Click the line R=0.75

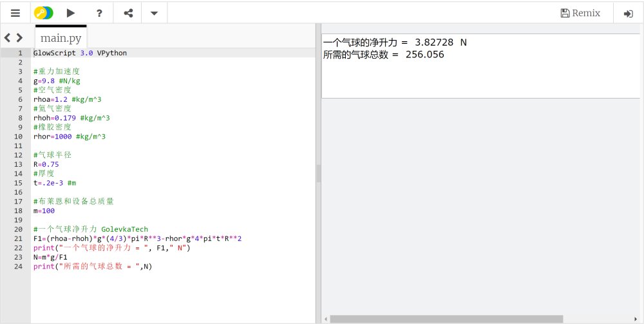click(x=46, y=164)
